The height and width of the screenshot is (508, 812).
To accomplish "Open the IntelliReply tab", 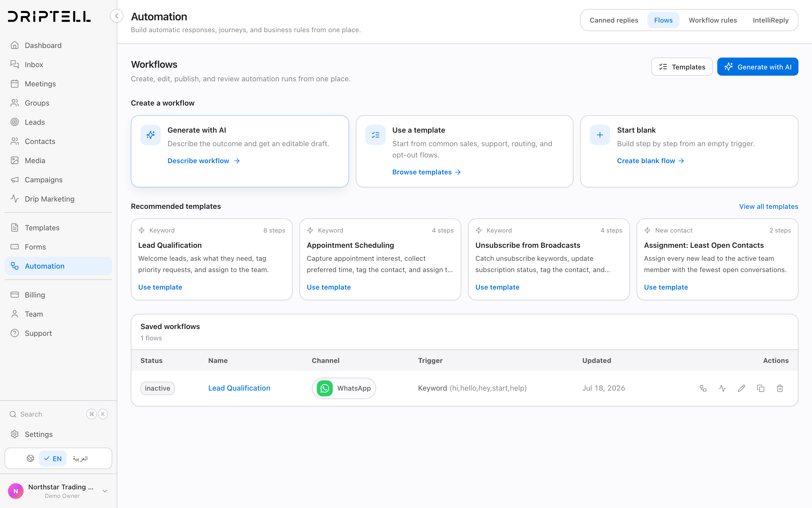I will [x=770, y=20].
